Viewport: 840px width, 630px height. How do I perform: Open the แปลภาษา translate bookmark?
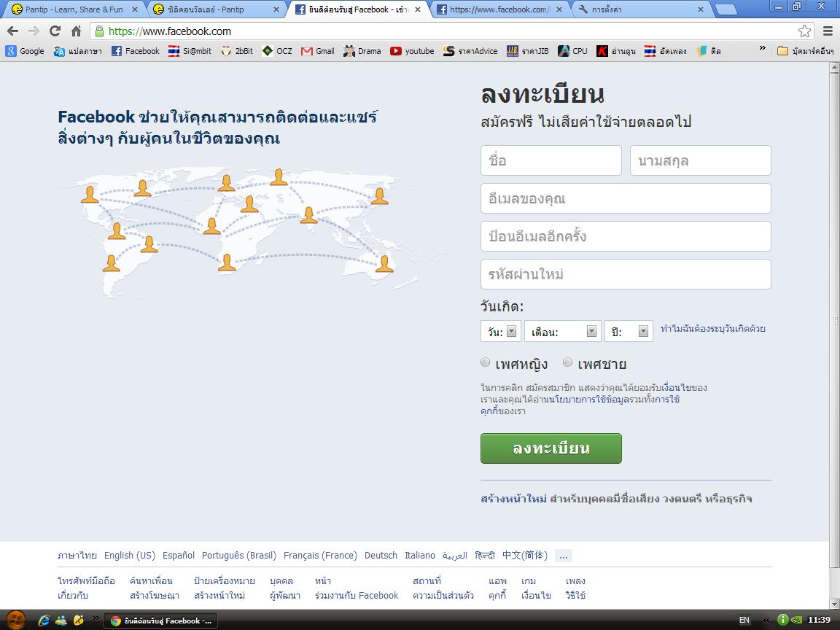[x=78, y=51]
